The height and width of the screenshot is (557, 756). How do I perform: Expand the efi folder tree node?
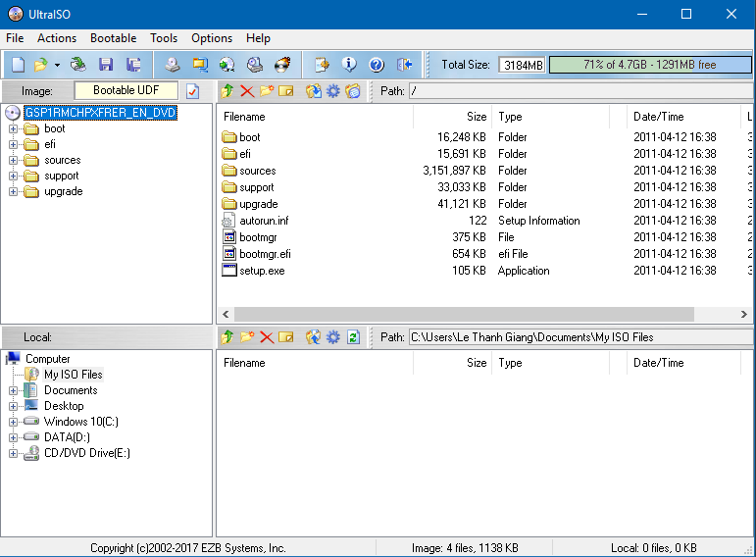coord(13,145)
